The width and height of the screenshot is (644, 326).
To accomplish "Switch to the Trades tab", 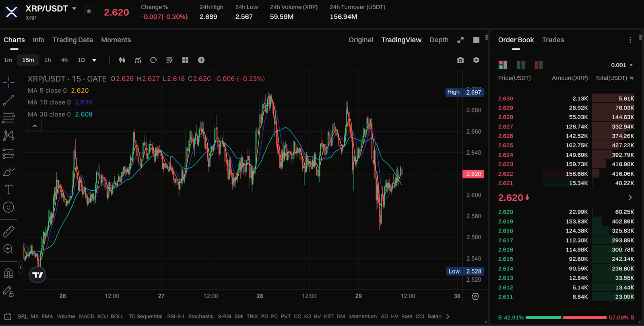I will coord(553,40).
